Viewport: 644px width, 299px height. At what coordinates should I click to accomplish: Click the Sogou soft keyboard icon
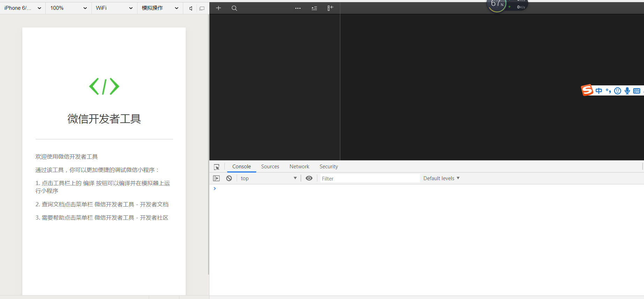click(637, 91)
